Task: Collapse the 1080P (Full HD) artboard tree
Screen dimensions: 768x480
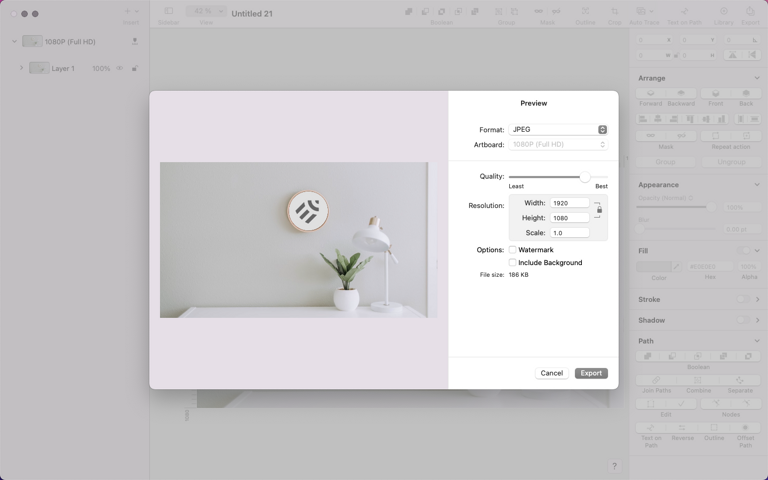Action: coord(14,42)
